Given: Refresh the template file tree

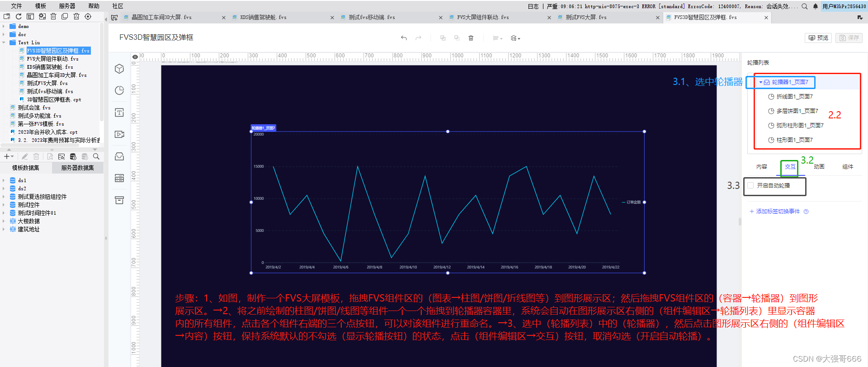Looking at the screenshot, I should pos(19,16).
